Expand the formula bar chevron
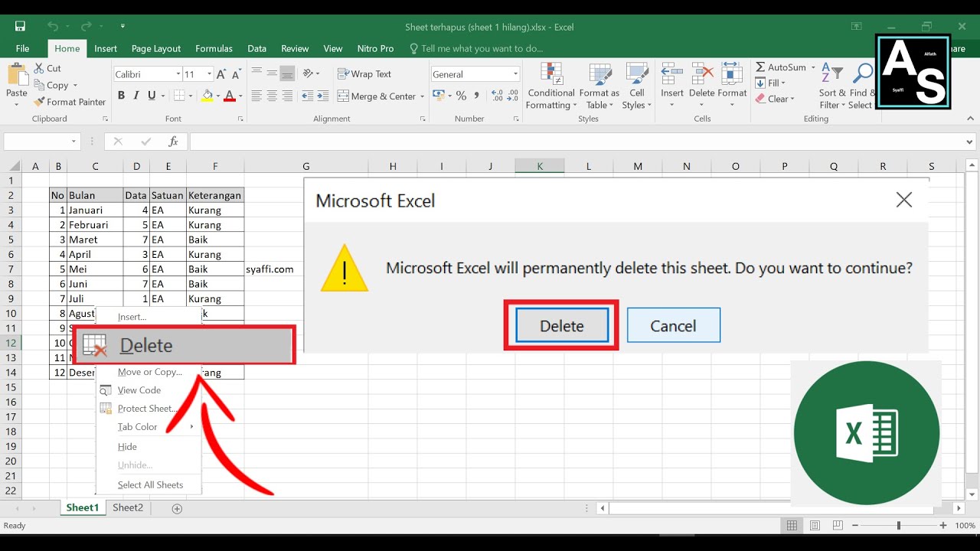 [970, 142]
